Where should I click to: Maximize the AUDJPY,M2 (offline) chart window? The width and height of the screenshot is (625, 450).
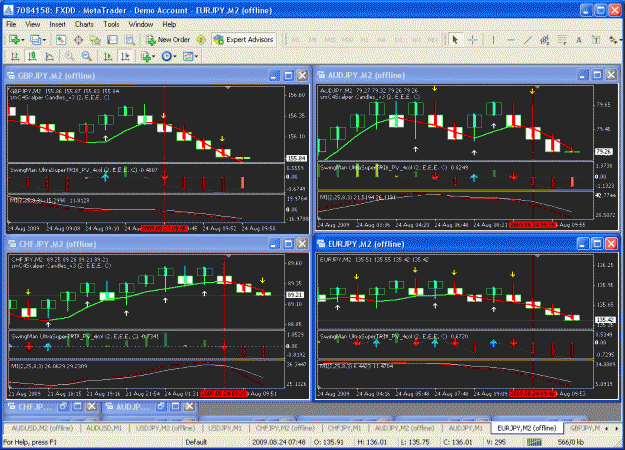[597, 75]
